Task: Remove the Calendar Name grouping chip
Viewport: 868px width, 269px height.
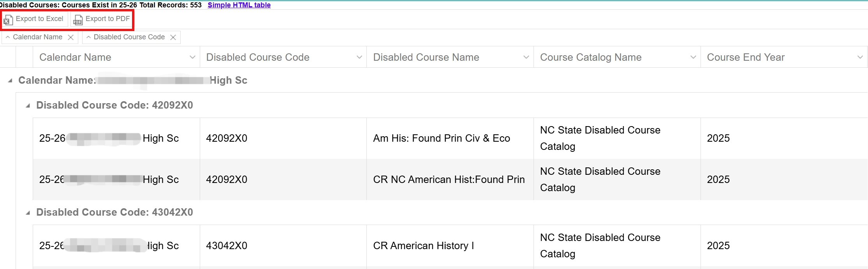Action: 70,37
